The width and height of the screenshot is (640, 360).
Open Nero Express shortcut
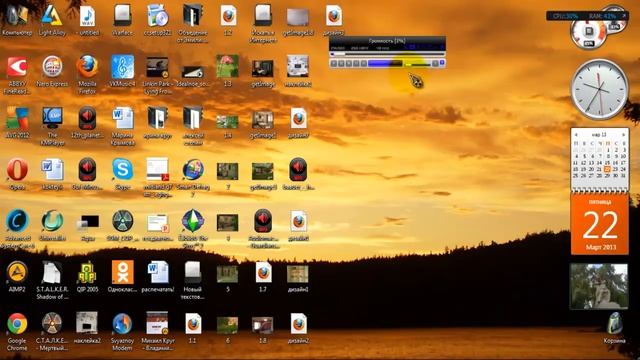coord(52,71)
